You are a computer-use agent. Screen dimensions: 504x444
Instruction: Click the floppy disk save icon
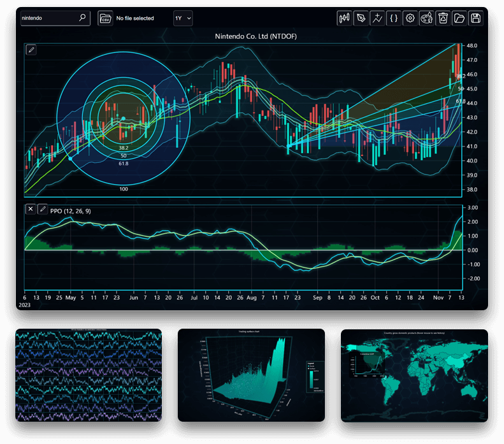click(x=476, y=18)
